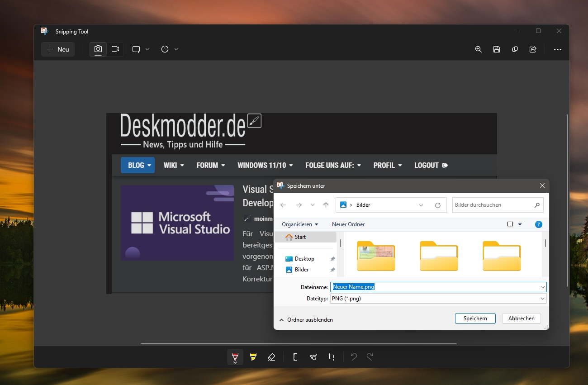The image size is (588, 385).
Task: Open FORUM menu in captured page
Action: pos(211,165)
